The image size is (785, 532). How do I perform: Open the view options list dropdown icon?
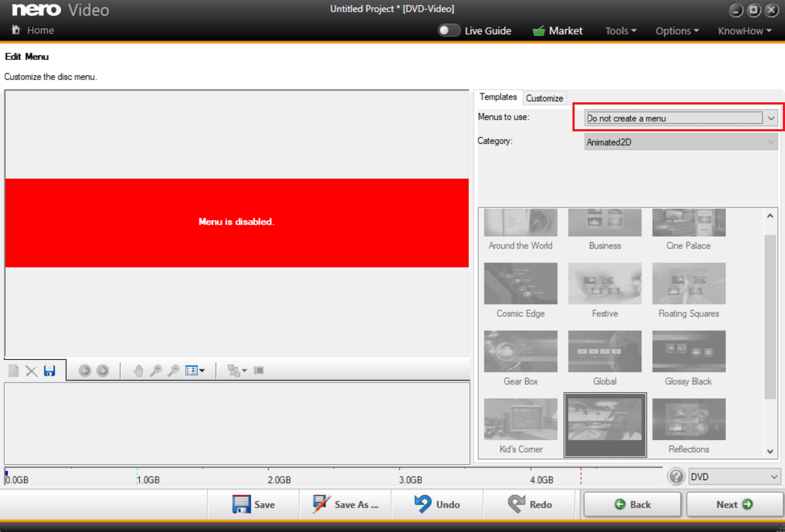pos(195,371)
